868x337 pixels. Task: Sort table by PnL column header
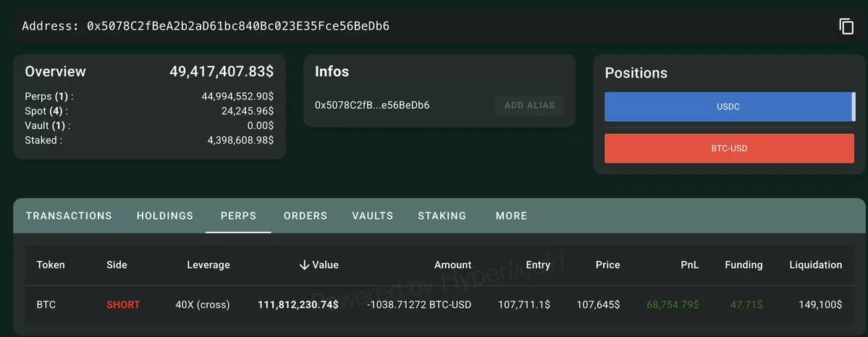click(x=689, y=265)
